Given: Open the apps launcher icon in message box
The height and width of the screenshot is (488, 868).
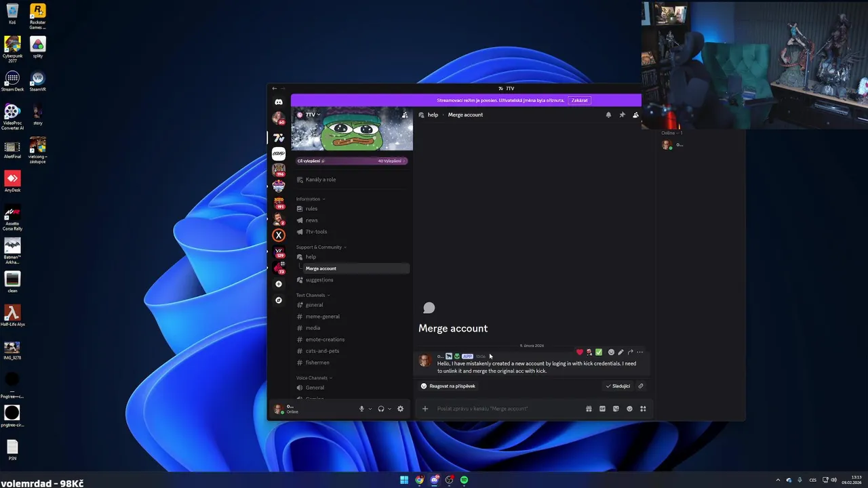Looking at the screenshot, I should click(643, 409).
